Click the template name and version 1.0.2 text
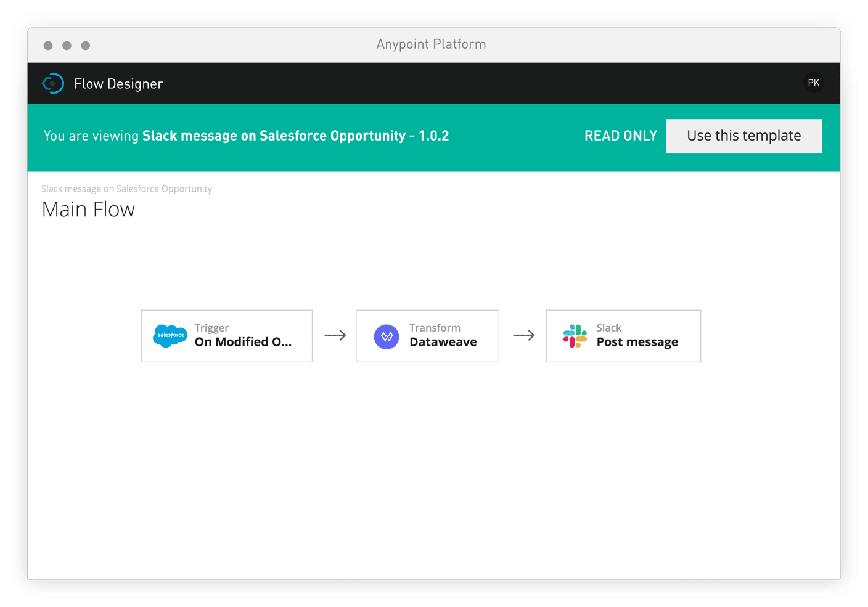Viewport: 868px width, 607px height. [295, 136]
